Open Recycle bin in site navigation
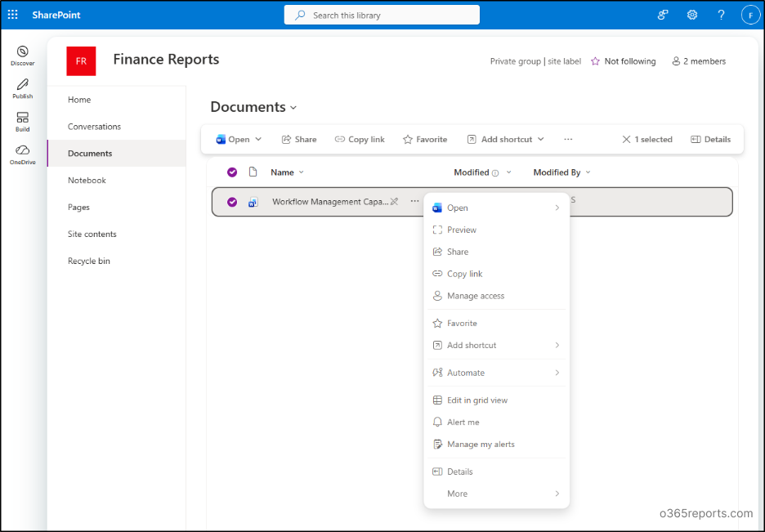Viewport: 765px width, 532px height. [x=89, y=262]
